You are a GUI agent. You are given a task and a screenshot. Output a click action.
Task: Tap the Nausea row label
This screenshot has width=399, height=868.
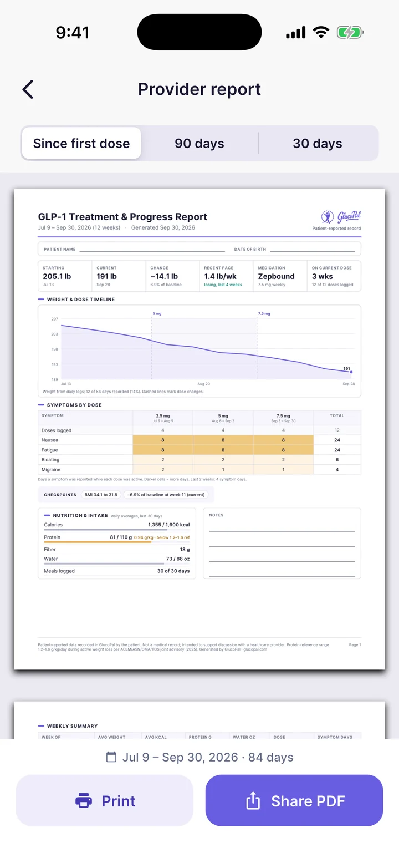click(x=50, y=440)
